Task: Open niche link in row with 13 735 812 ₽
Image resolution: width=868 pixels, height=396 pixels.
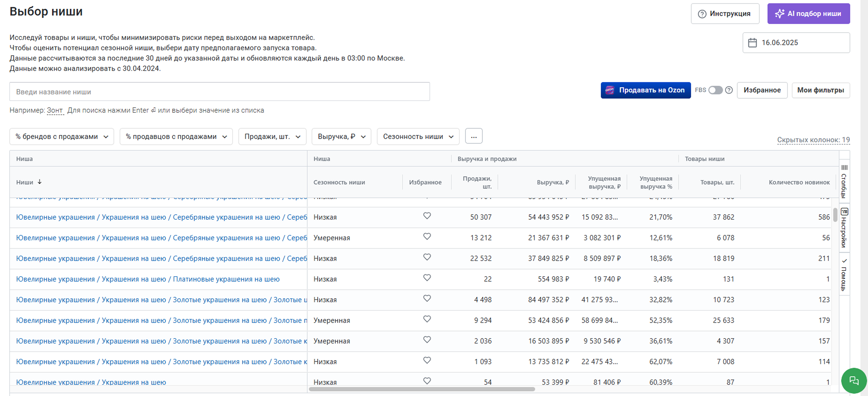Action: (x=161, y=362)
